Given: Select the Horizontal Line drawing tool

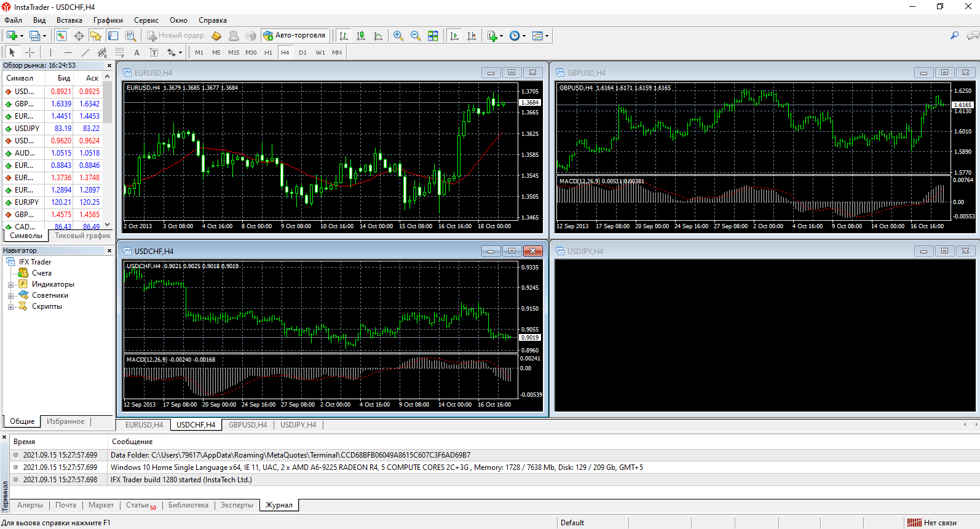Looking at the screenshot, I should tap(68, 52).
